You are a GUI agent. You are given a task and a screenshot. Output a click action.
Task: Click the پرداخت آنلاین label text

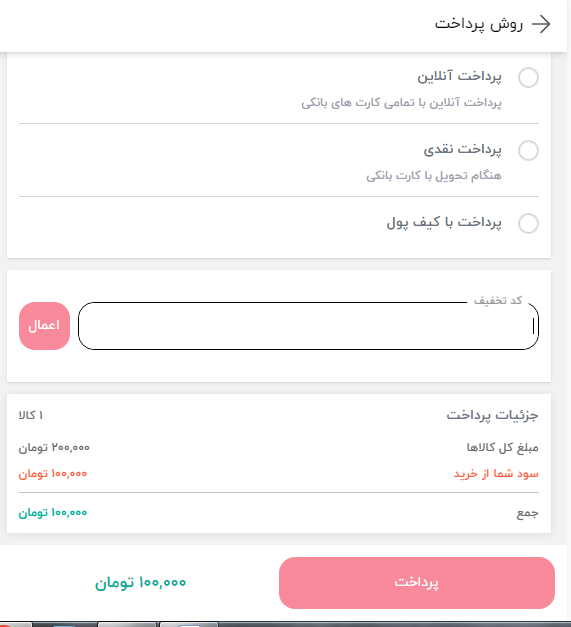pyautogui.click(x=459, y=76)
